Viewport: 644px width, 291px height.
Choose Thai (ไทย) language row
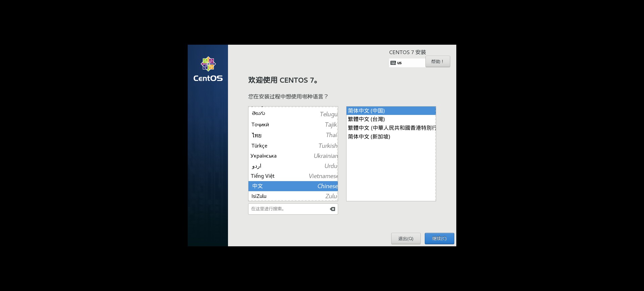[293, 135]
